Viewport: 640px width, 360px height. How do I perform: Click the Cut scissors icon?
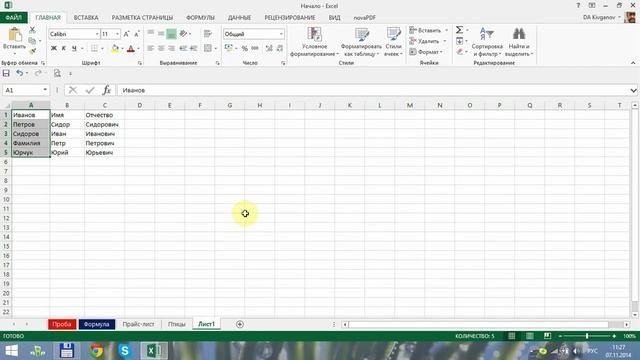(32, 30)
